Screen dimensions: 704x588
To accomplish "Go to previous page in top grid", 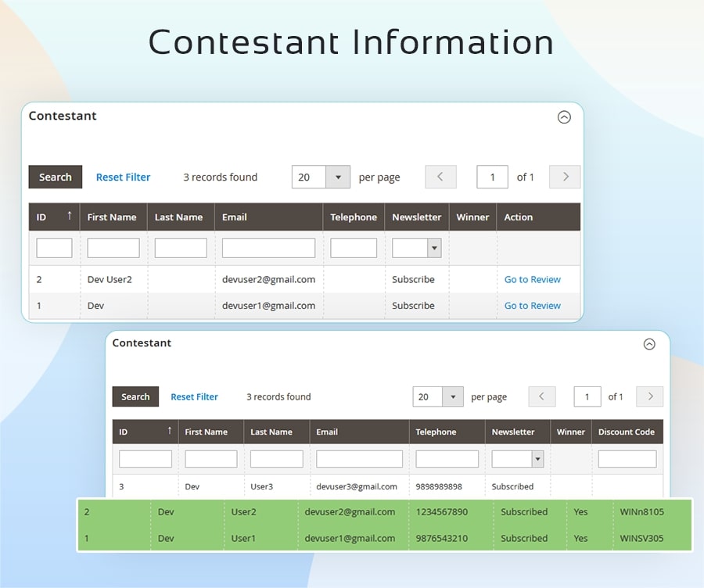I will point(440,177).
